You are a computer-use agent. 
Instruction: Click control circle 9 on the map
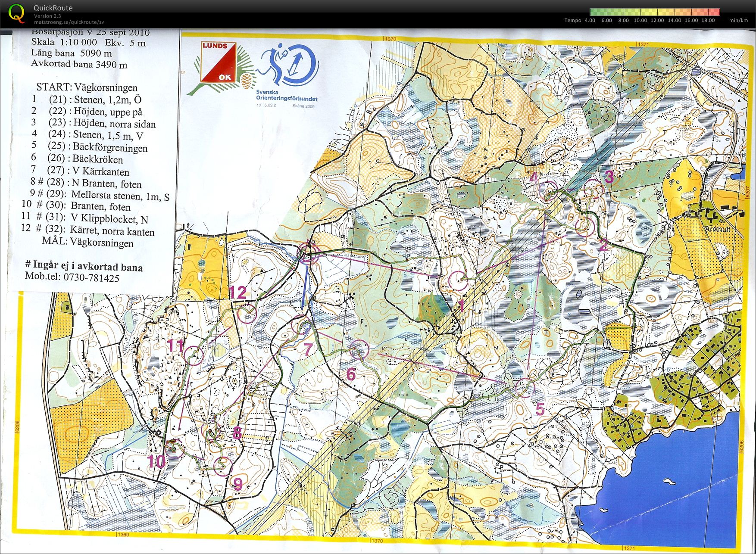[223, 466]
